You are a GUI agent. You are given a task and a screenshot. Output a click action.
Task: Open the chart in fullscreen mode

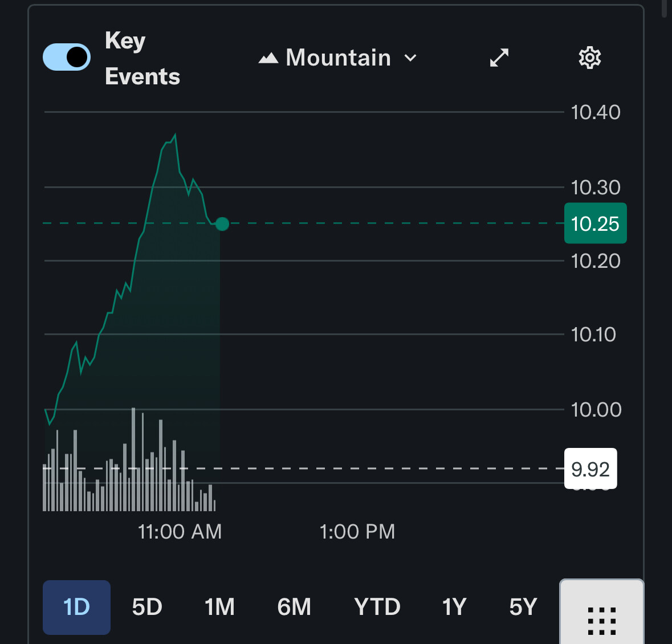pyautogui.click(x=499, y=58)
